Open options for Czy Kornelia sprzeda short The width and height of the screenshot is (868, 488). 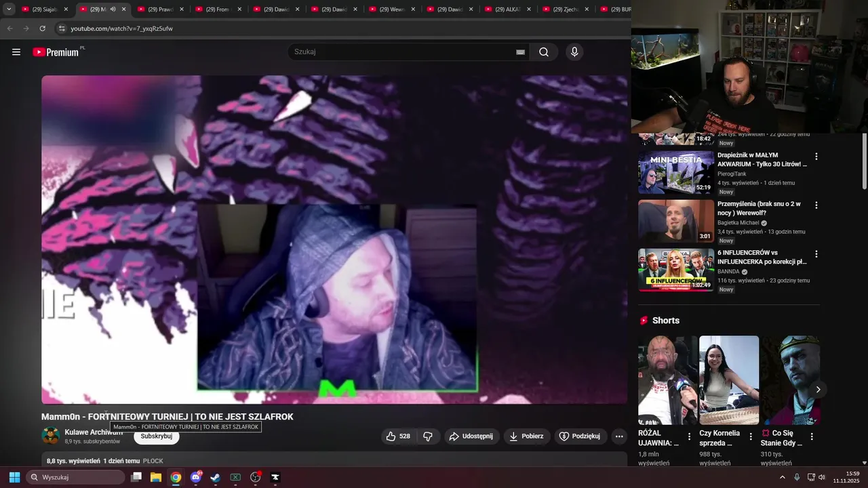click(x=751, y=437)
